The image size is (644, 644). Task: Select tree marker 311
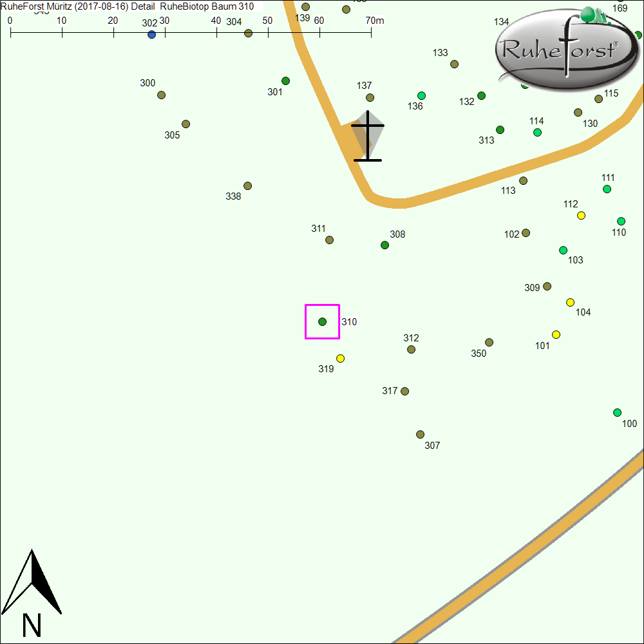click(330, 240)
